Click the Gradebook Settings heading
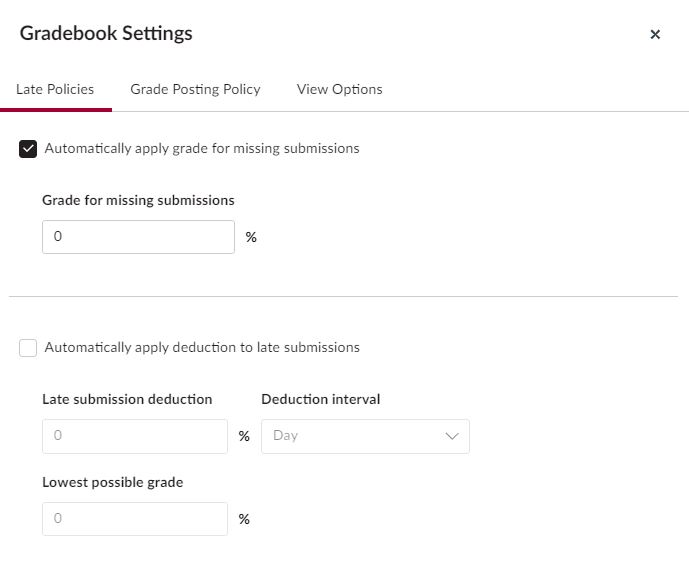 coord(106,33)
